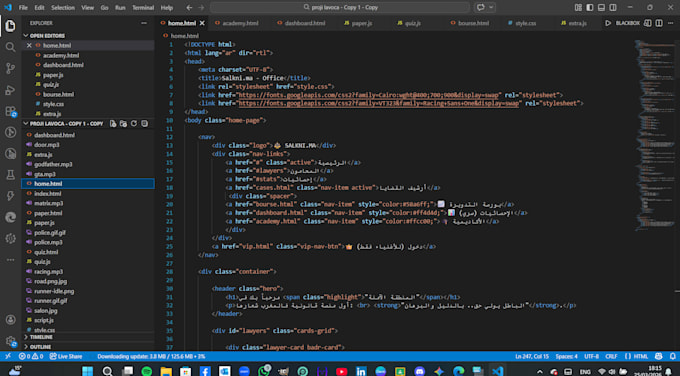Open Explorer views and more actions ellipsis
Image resolution: width=680 pixels, height=376 pixels.
point(144,23)
